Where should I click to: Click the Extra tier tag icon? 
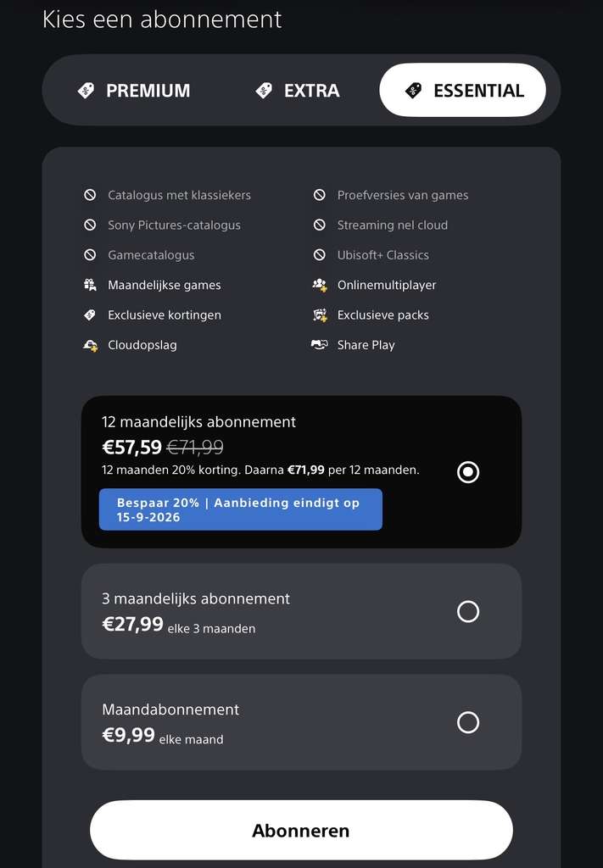click(x=264, y=90)
